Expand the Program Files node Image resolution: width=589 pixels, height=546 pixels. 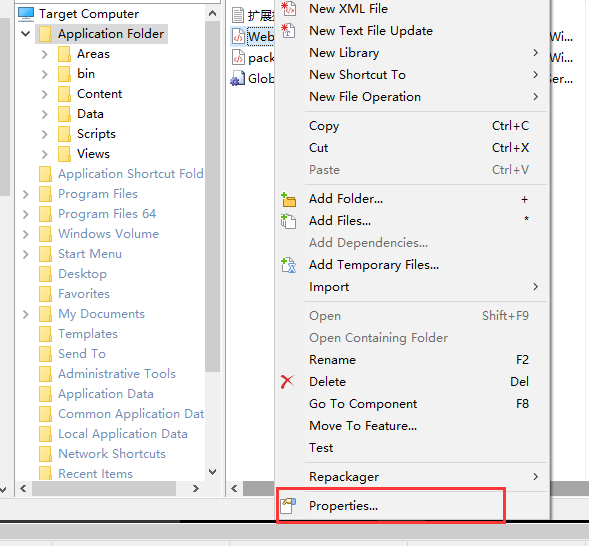coord(26,194)
